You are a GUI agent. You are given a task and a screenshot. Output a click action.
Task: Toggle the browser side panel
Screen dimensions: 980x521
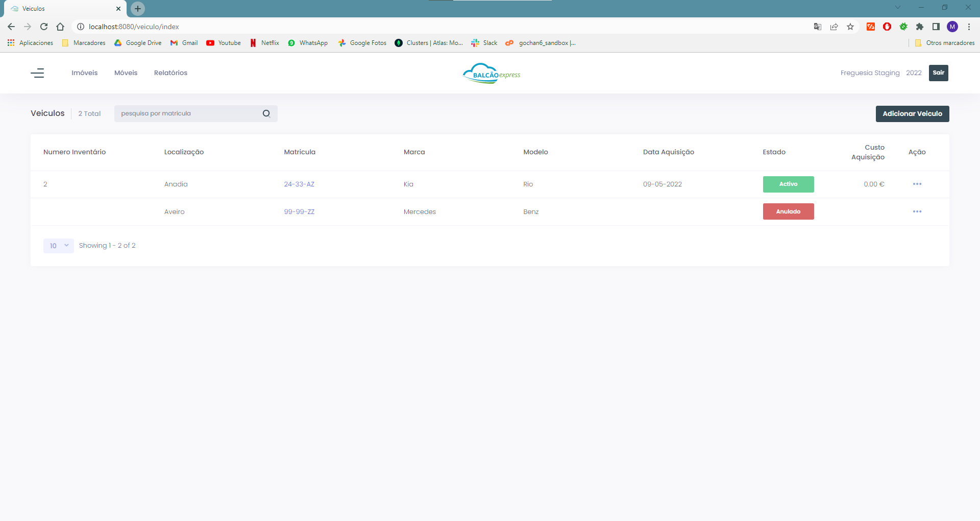tap(936, 27)
